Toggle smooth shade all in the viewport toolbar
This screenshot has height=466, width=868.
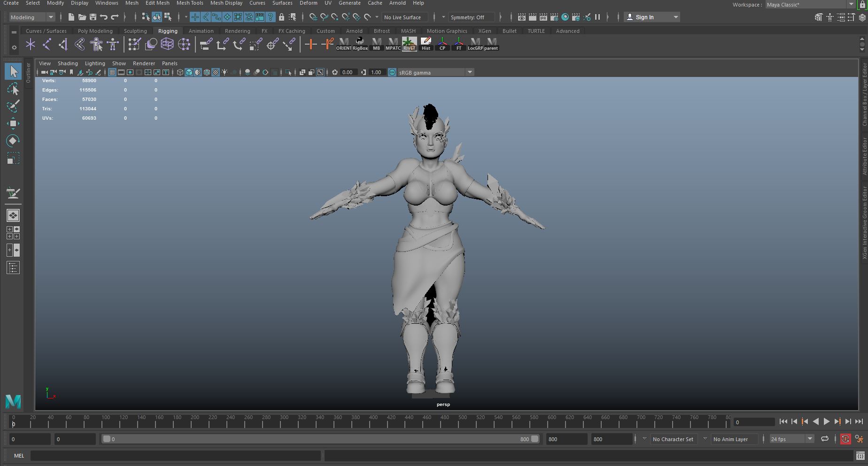(189, 72)
